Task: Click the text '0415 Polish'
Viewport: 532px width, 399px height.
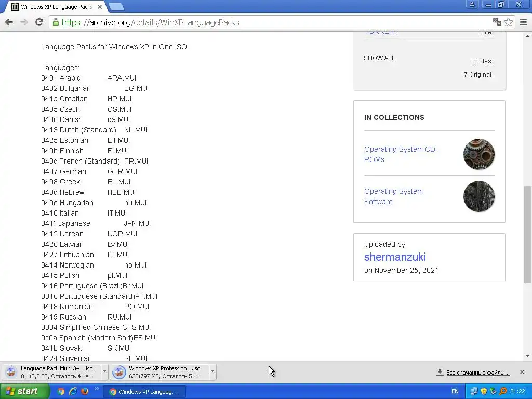Action: 60,275
